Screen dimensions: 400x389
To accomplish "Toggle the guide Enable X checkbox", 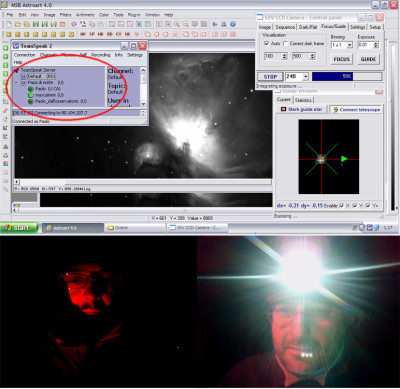I will pos(341,206).
